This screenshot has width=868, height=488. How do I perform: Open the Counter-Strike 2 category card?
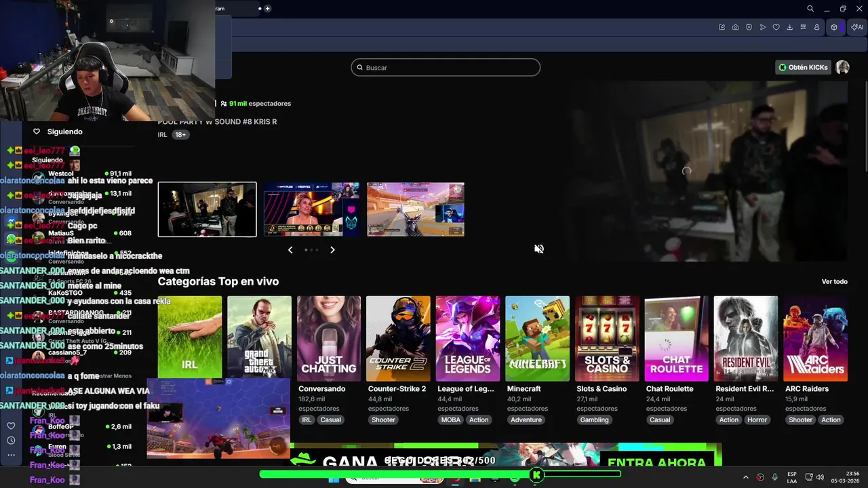pos(398,338)
